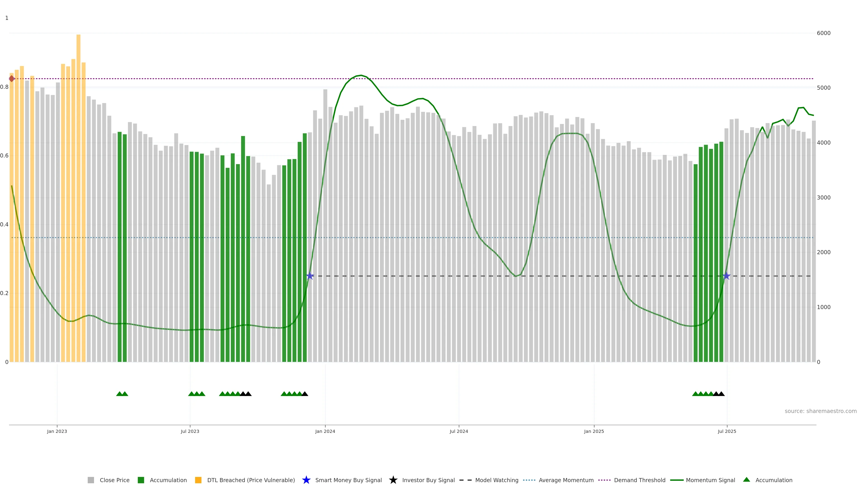Click the red diamond marker on Demand Threshold line
The image size is (868, 488).
pyautogui.click(x=12, y=78)
